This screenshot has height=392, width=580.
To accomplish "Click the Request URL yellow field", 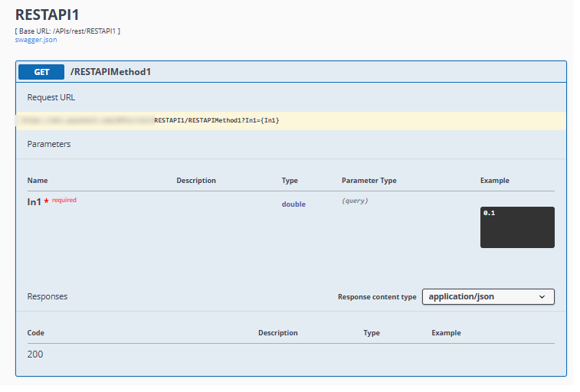I will pyautogui.click(x=291, y=120).
